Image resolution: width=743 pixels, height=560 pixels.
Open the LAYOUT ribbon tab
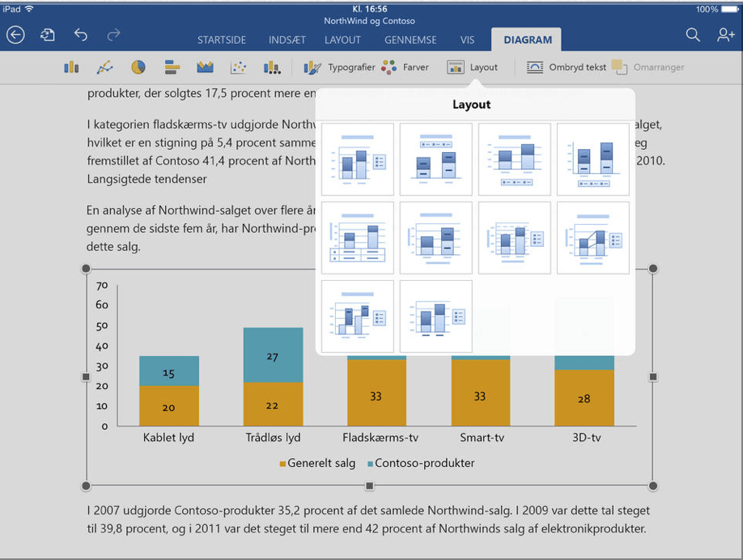coord(342,40)
